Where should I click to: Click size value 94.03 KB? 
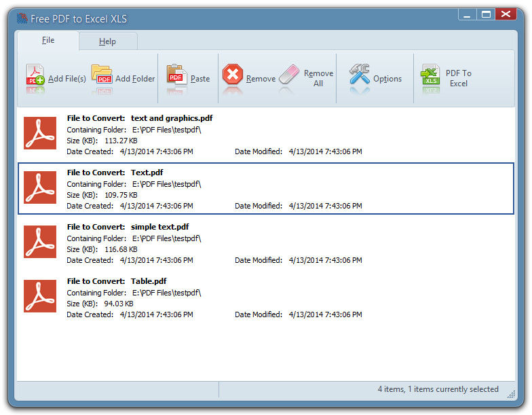point(118,304)
